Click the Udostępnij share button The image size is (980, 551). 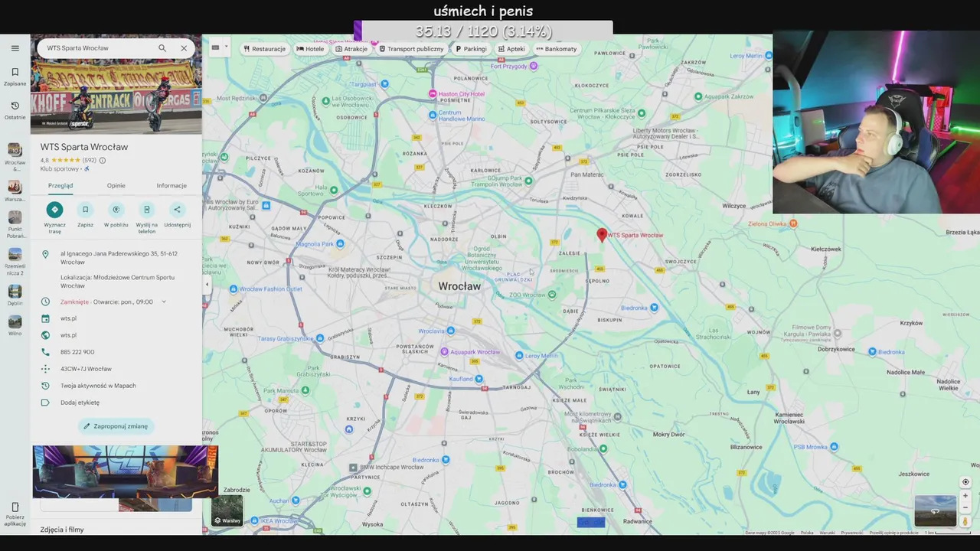[177, 210]
